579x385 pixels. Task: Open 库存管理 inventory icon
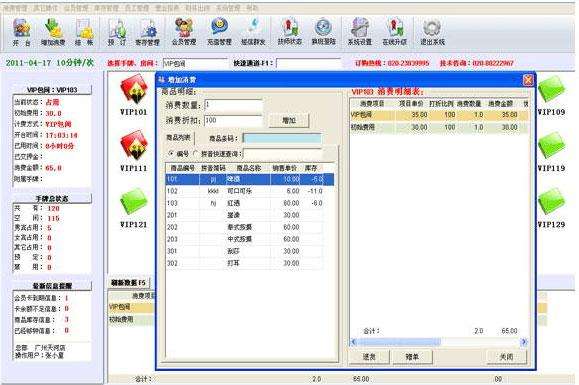(147, 32)
